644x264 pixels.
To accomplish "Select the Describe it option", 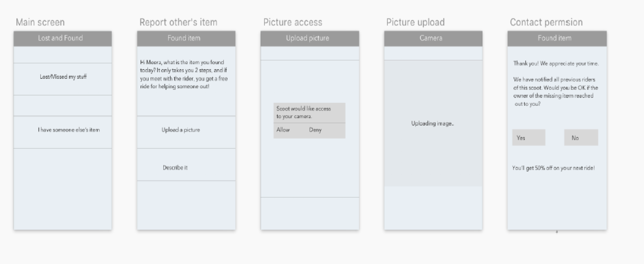I will [175, 168].
